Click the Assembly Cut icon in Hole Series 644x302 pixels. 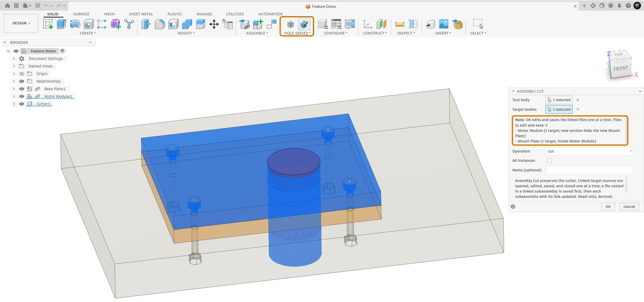304,24
